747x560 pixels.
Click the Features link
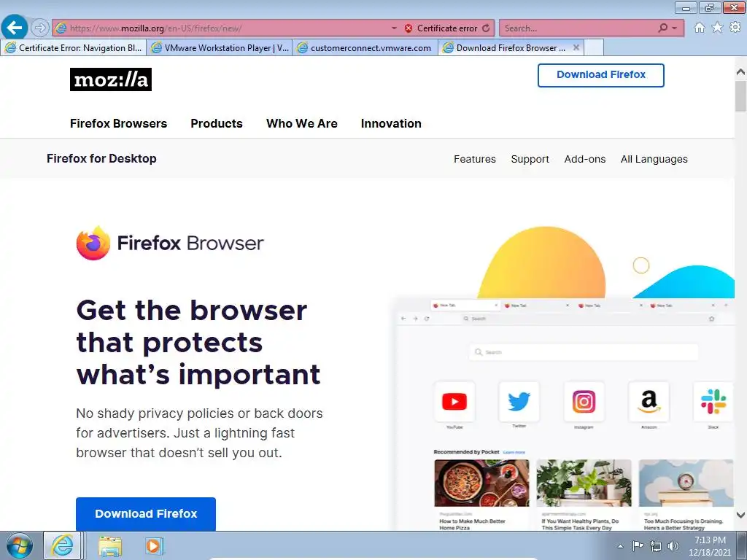(x=474, y=159)
